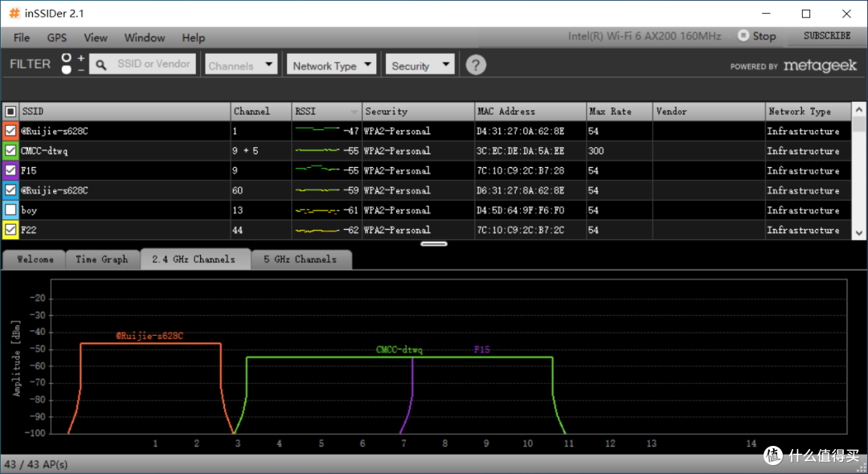Click the Stop button label
The image size is (868, 474).
click(764, 36)
